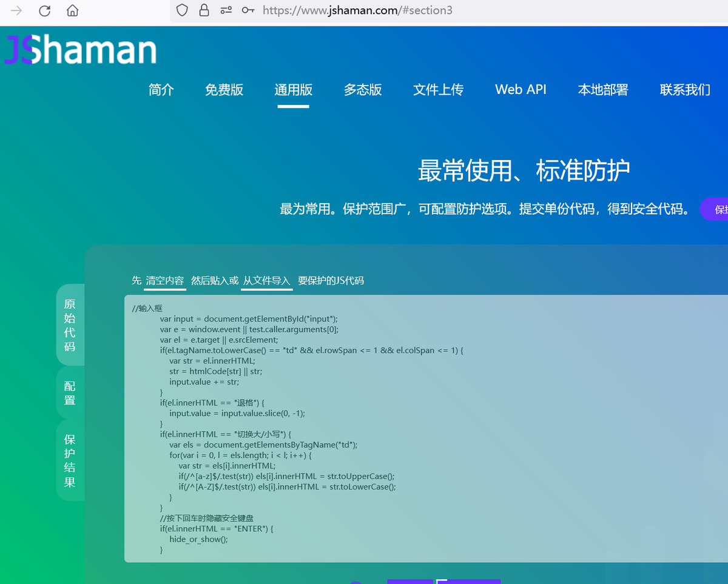This screenshot has height=584, width=728.
Task: Open the shield tracking protection icon
Action: click(182, 10)
